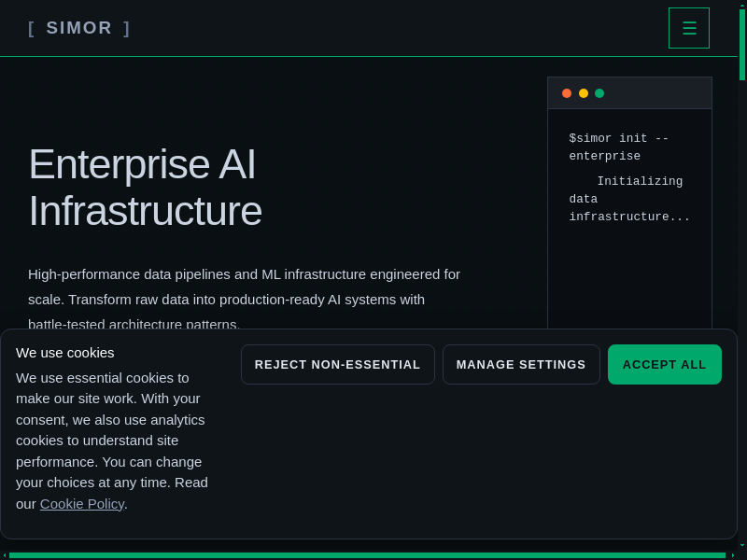The width and height of the screenshot is (747, 560).
Task: Click the vertical scrollbar thumb
Action: 742,45
